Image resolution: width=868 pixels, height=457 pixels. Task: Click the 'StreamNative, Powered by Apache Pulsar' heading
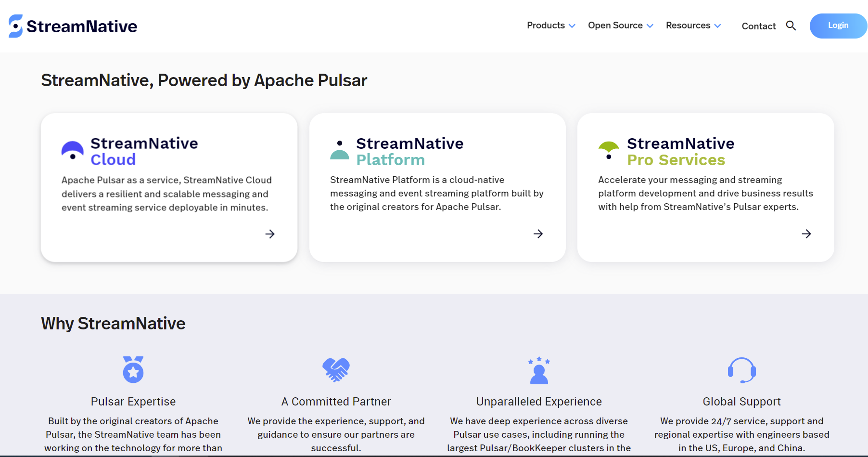click(x=204, y=80)
